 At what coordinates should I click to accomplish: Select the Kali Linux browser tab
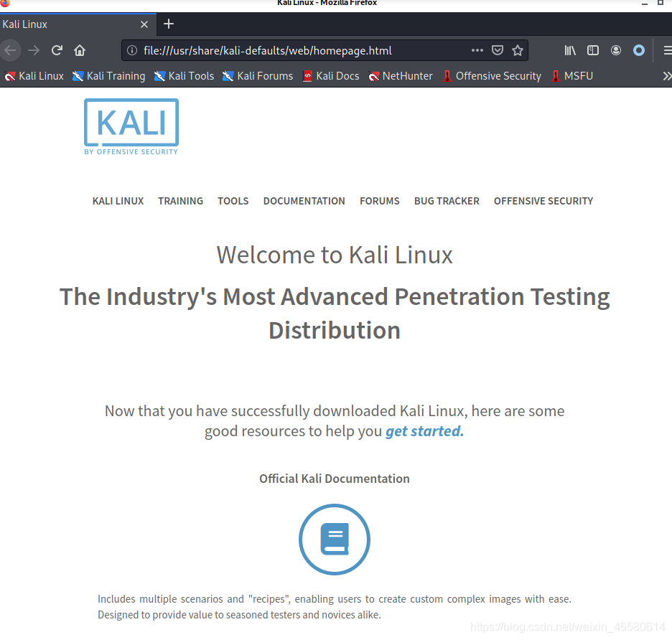point(78,24)
